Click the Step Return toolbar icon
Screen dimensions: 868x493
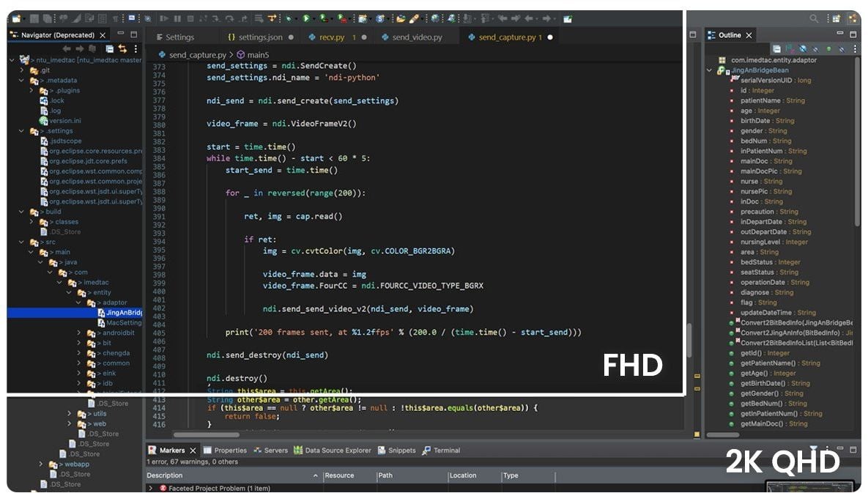243,18
